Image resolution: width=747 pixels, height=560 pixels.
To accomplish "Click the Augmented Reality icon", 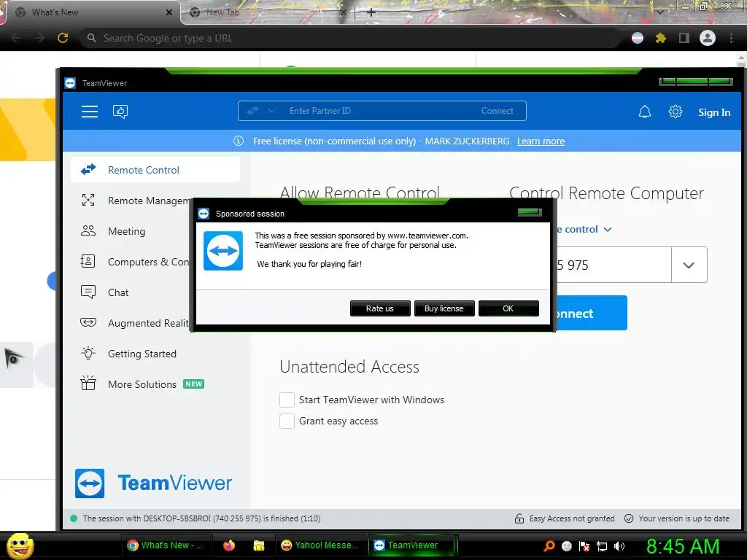I will [x=88, y=322].
